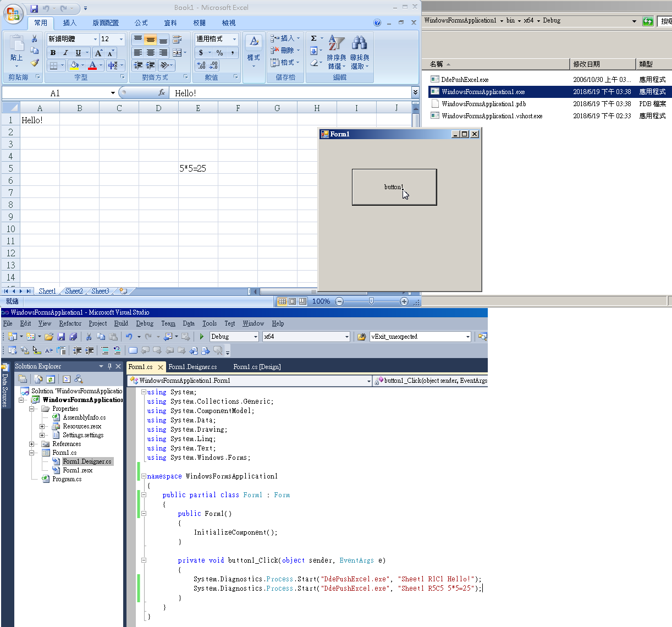Open the Name Box dropdown next to A1

[x=113, y=93]
